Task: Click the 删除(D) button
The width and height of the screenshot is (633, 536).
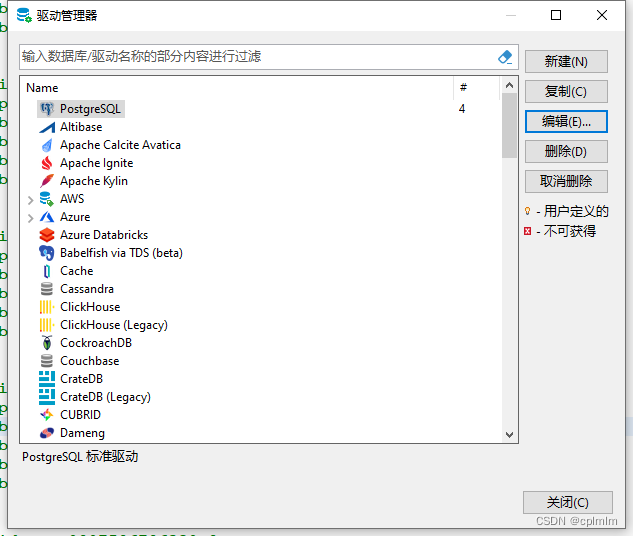Action: coord(566,151)
